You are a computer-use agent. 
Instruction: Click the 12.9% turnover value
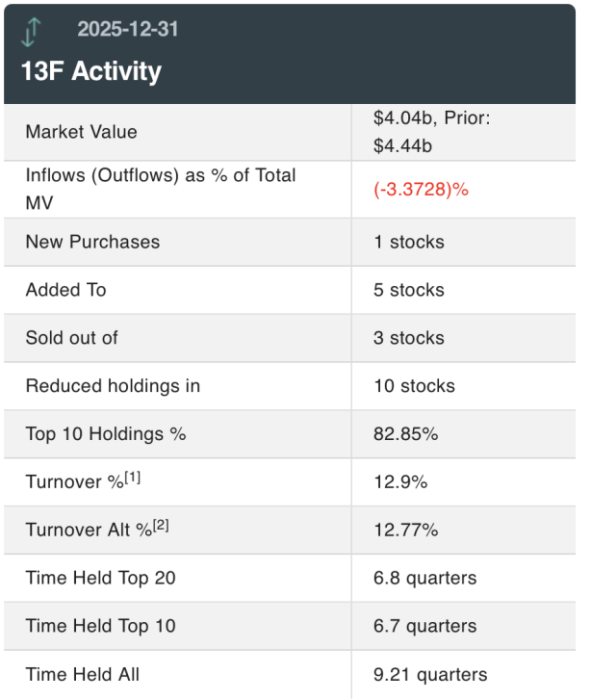[400, 482]
